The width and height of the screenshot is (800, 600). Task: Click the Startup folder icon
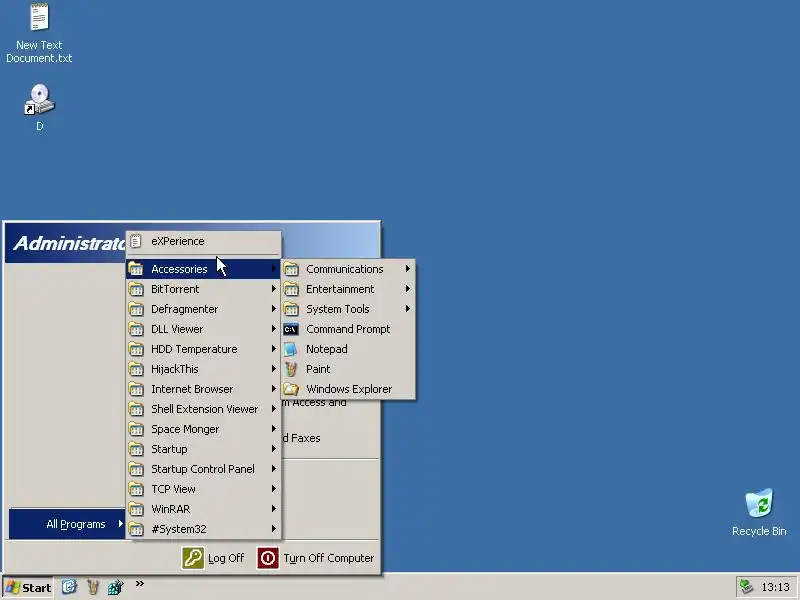point(136,449)
